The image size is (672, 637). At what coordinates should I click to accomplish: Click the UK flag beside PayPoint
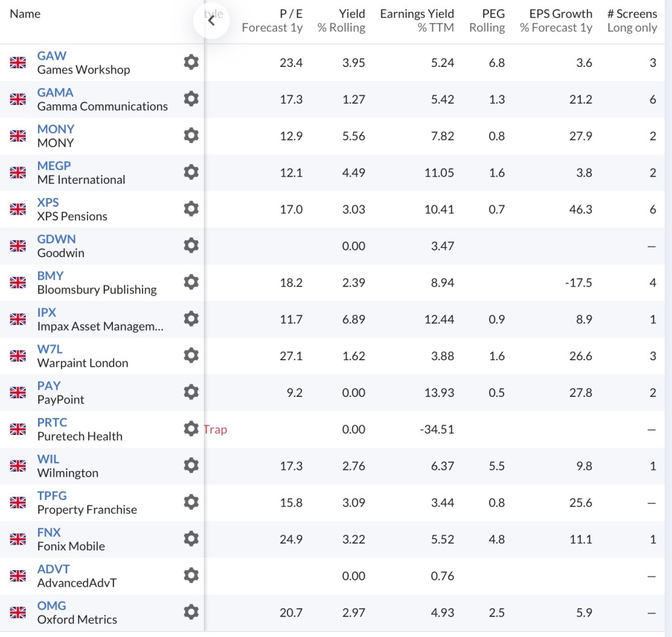click(18, 392)
